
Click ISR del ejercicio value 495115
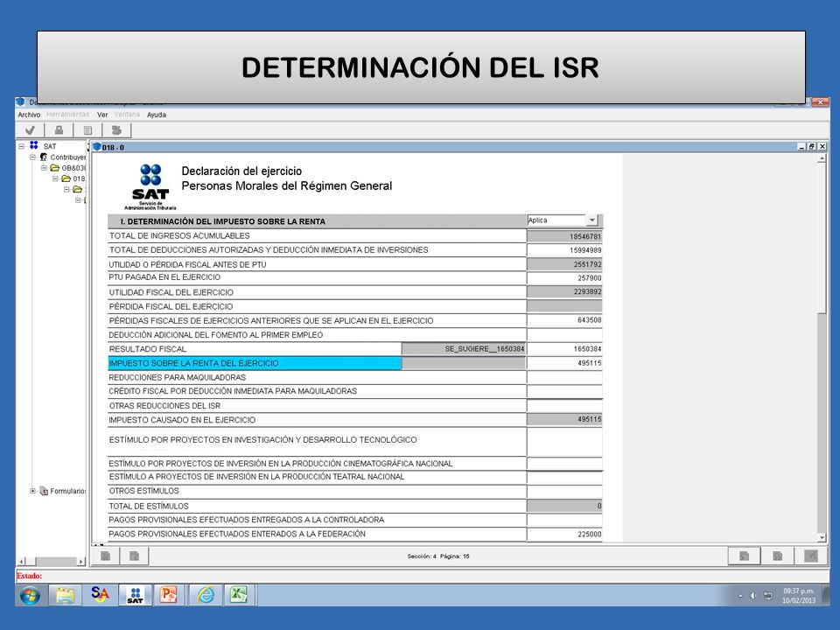coord(564,363)
